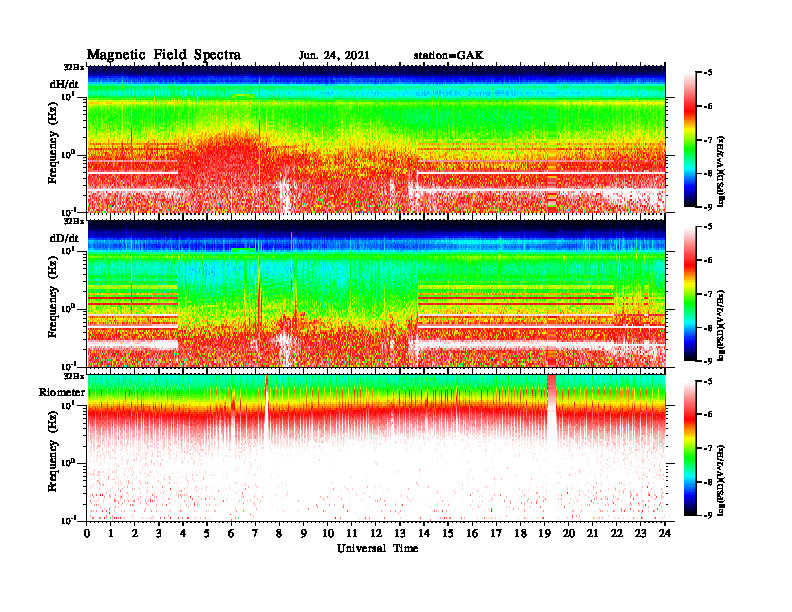Click hour tick label "20" on the time axis
The height and width of the screenshot is (612, 792).
point(569,533)
